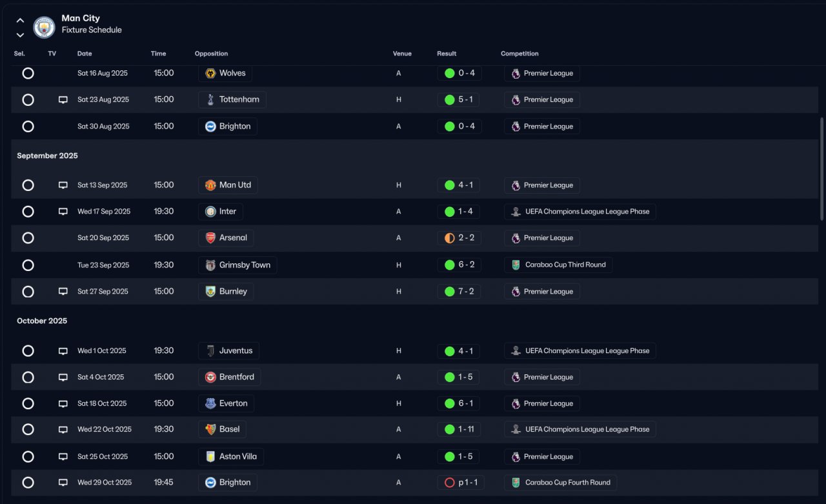
Task: Click the Tottenham club badge
Action: pyautogui.click(x=210, y=100)
